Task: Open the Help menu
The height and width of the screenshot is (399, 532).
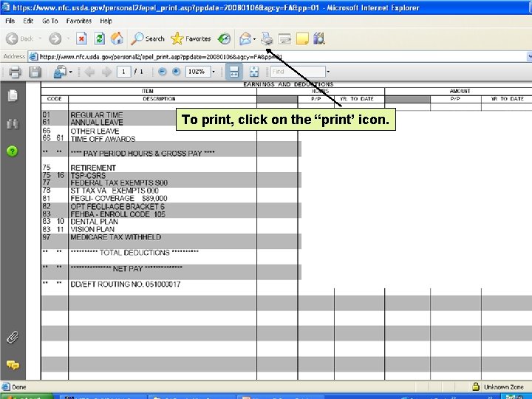Action: tap(106, 21)
